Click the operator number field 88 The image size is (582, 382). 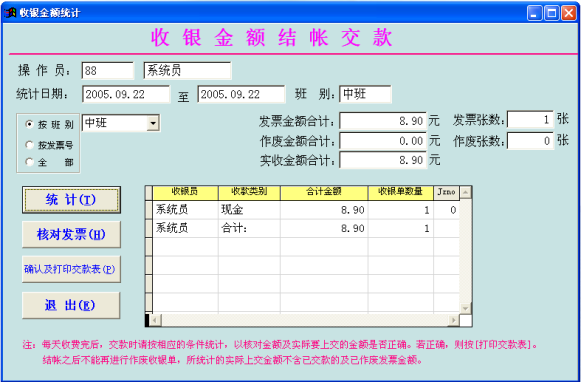[x=108, y=71]
